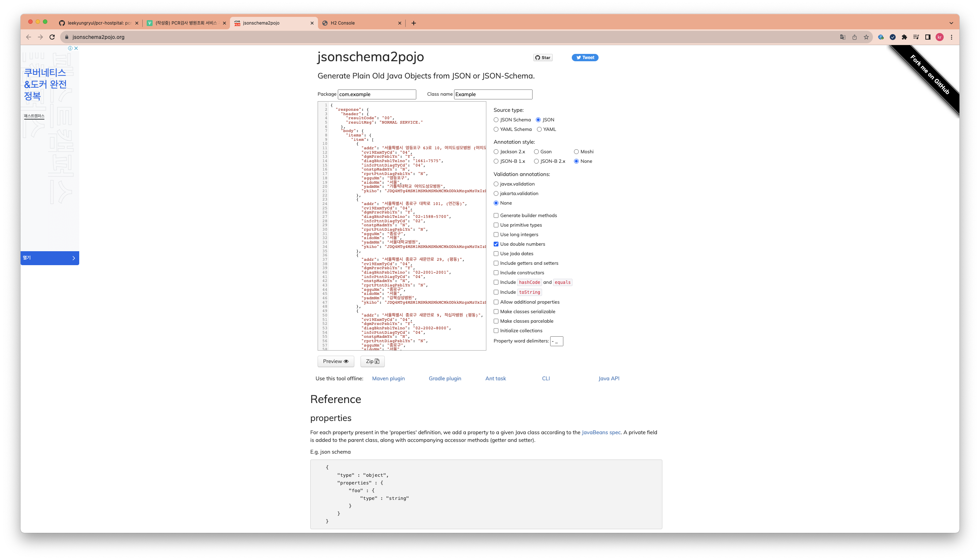Click the share page icon in address bar

(855, 37)
